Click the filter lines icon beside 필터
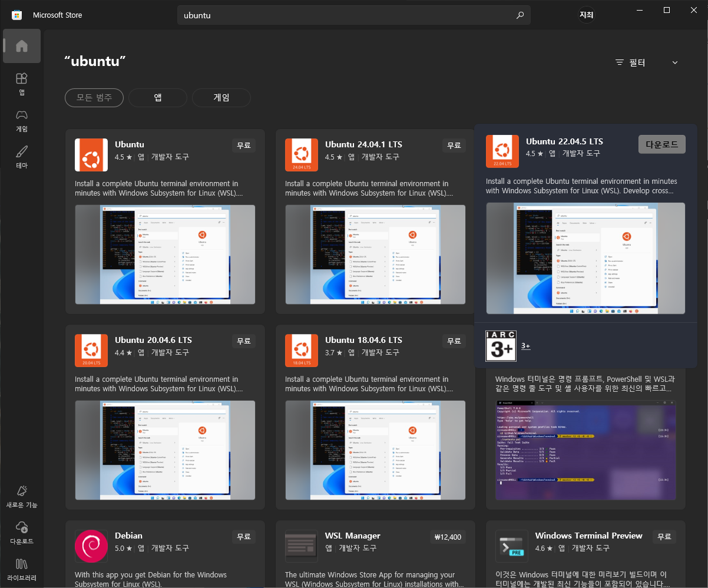The height and width of the screenshot is (588, 708). (619, 62)
